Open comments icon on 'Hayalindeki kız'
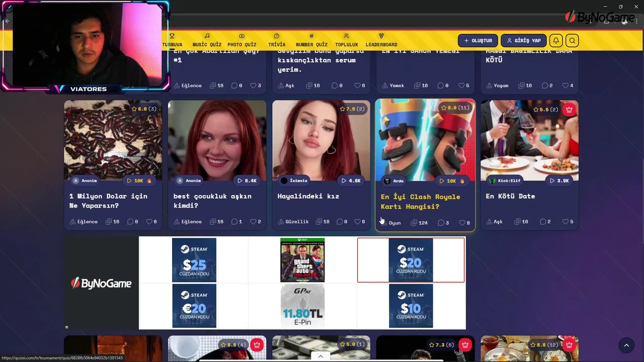 click(x=339, y=222)
